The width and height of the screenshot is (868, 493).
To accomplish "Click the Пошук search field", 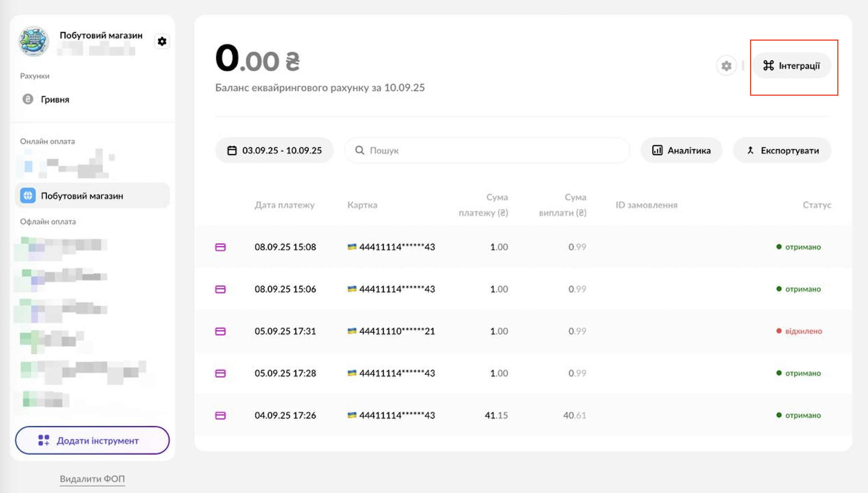I will point(486,150).
